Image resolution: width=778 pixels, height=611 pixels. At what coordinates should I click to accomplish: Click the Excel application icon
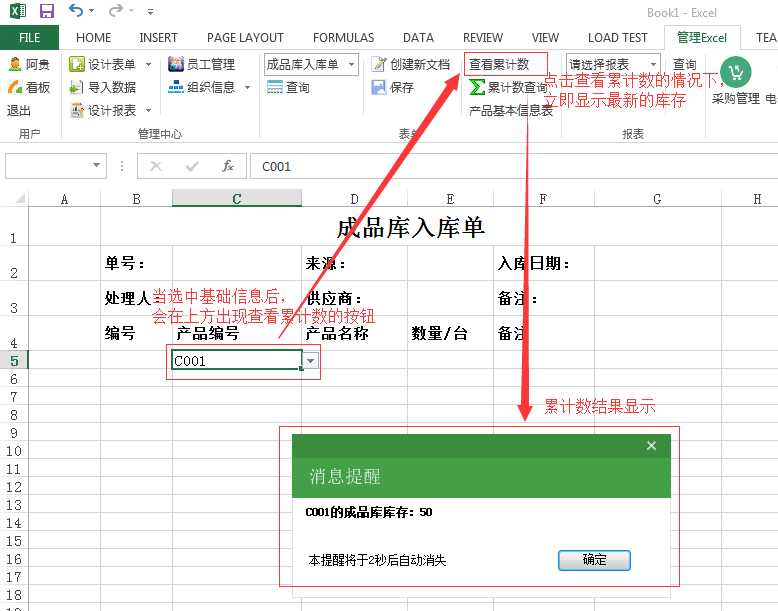(17, 10)
